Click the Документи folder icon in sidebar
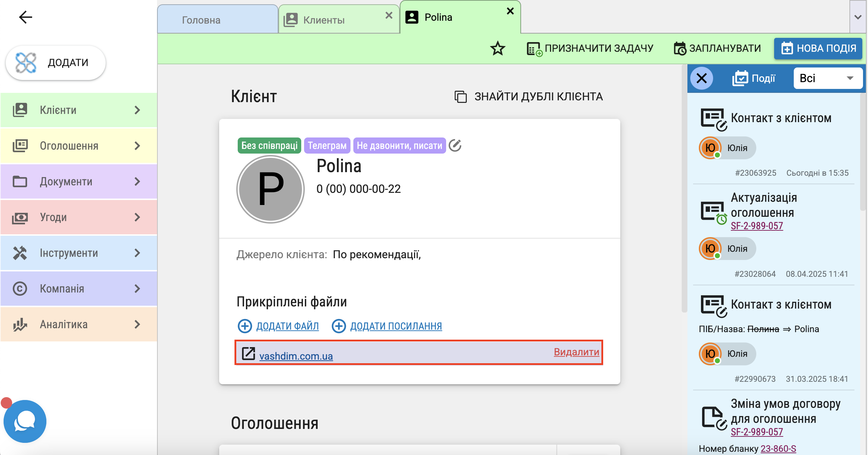 (x=20, y=181)
